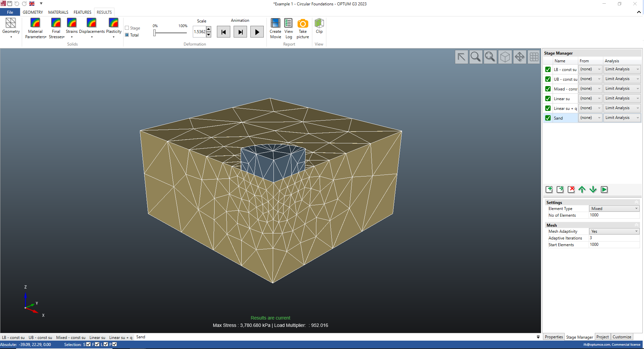Rewind animation to first frame
644x349 pixels.
224,32
